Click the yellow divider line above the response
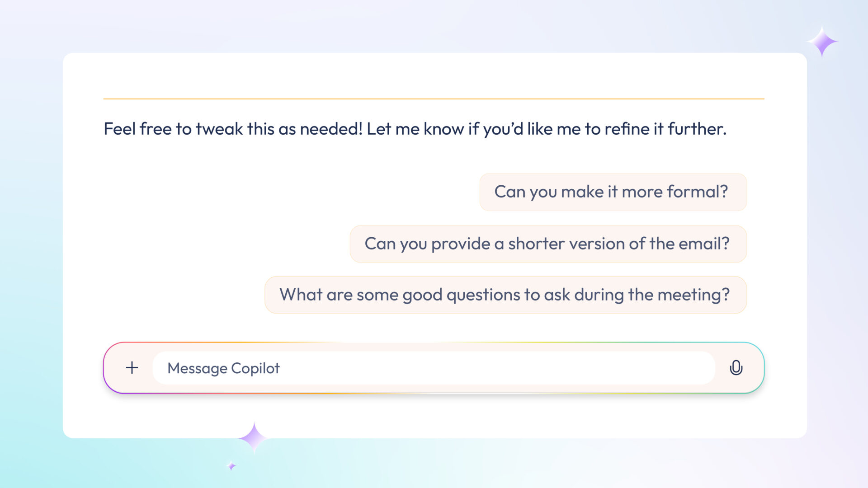This screenshot has width=868, height=488. [x=434, y=99]
